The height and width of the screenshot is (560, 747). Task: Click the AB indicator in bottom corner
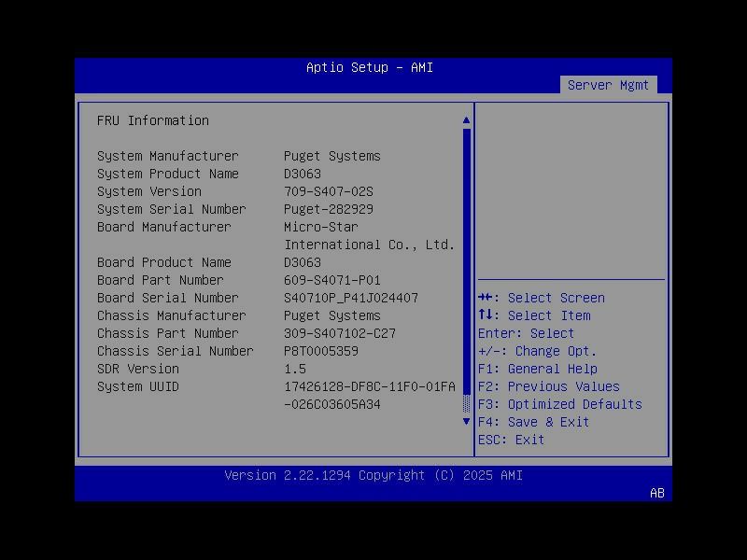coord(655,493)
